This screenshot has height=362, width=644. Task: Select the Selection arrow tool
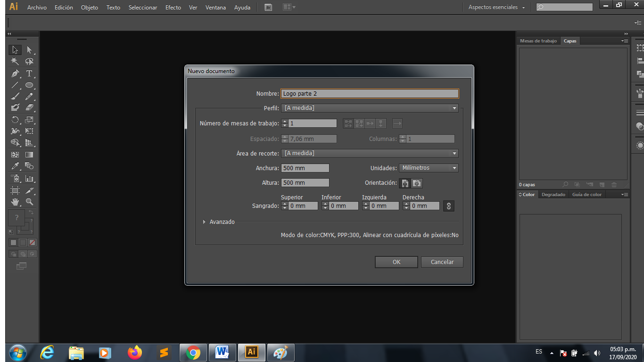coord(15,49)
